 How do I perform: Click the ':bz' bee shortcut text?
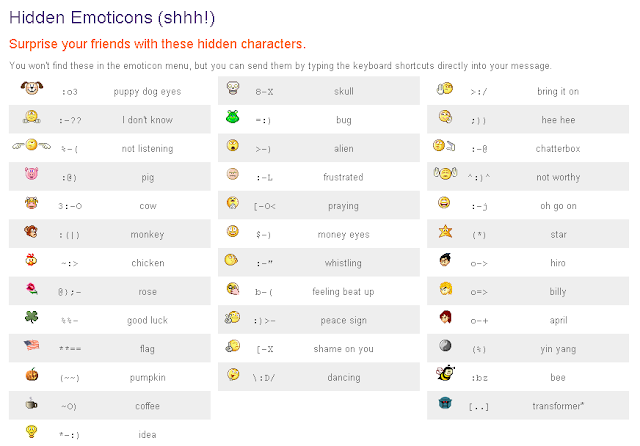(479, 378)
